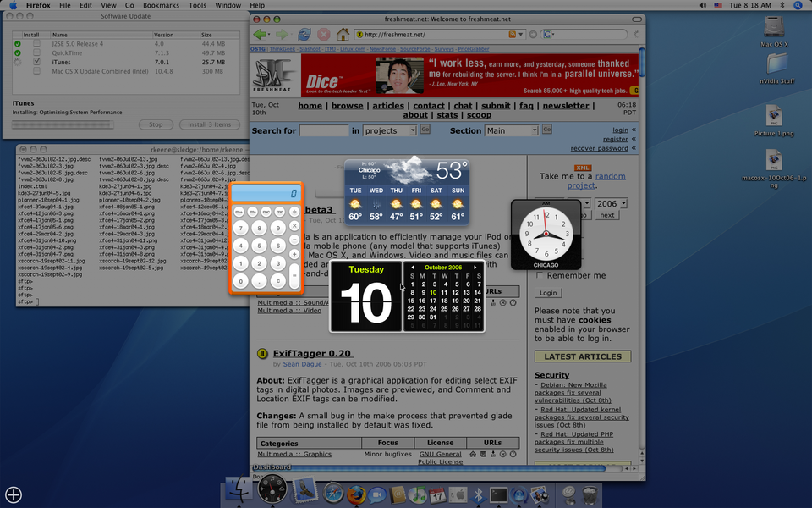
Task: Click the Go button beside the address bar
Action: tap(533, 34)
